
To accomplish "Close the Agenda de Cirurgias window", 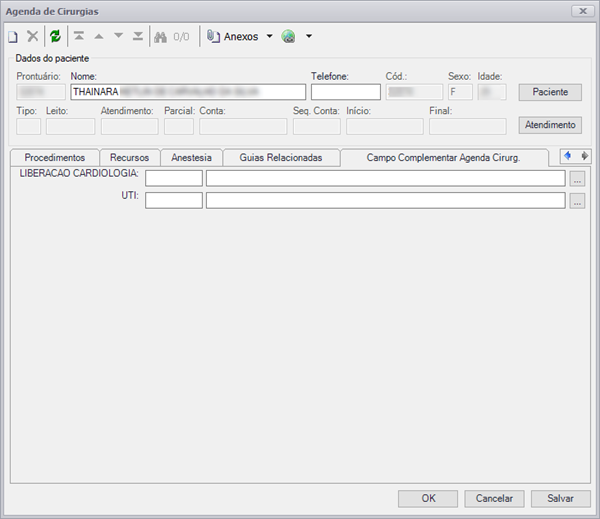I will click(583, 11).
